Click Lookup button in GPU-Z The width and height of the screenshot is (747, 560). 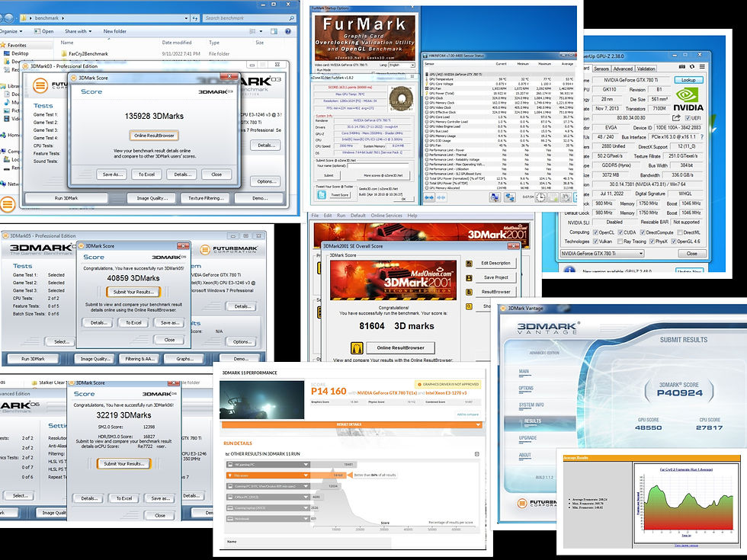coord(688,80)
